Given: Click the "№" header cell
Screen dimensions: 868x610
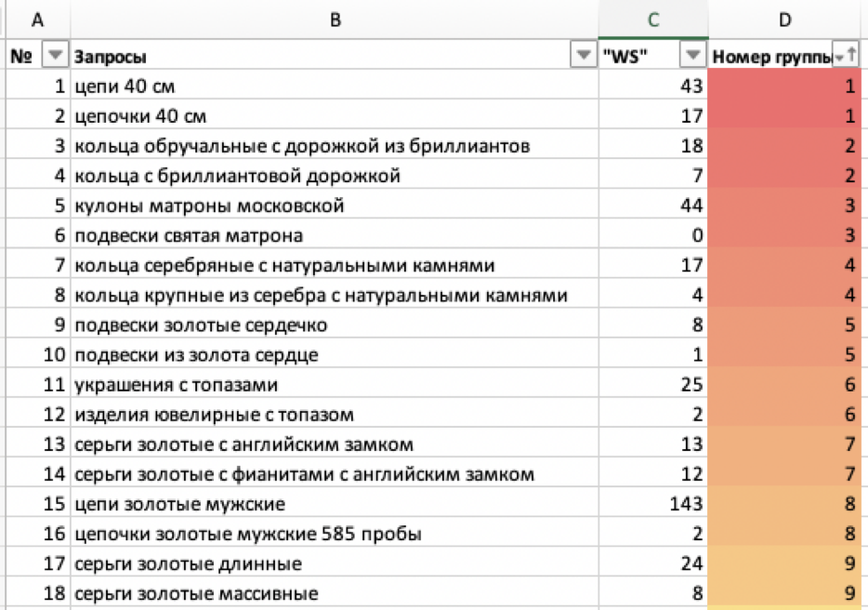Looking at the screenshot, I should coord(38,56).
